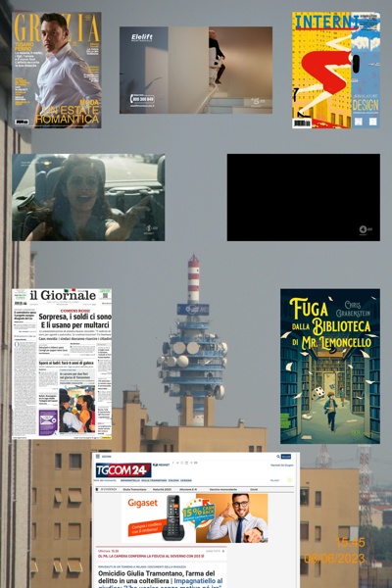Open the il Giornale front page thumbnail

(62, 364)
